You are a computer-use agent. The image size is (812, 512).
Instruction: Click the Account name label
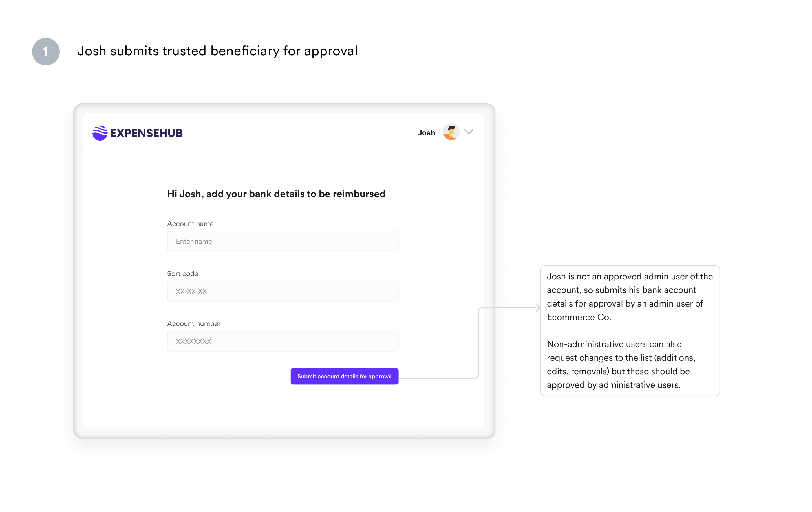(x=190, y=224)
